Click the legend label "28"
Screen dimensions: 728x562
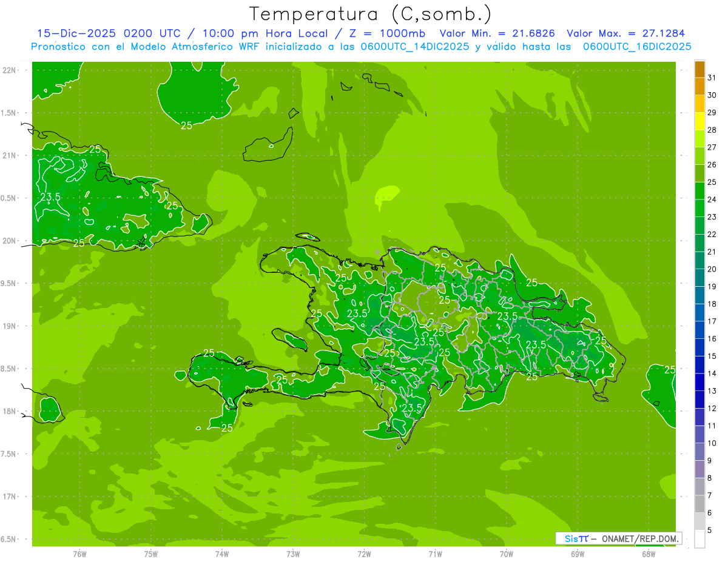coord(712,130)
